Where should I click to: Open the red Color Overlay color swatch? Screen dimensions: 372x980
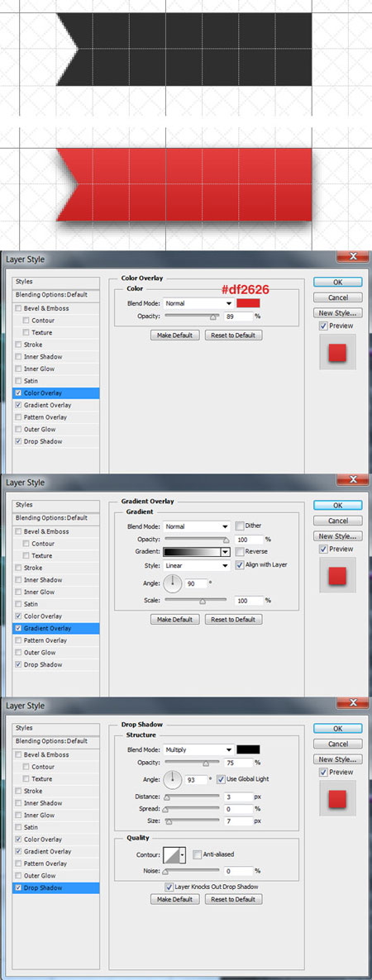pos(248,303)
